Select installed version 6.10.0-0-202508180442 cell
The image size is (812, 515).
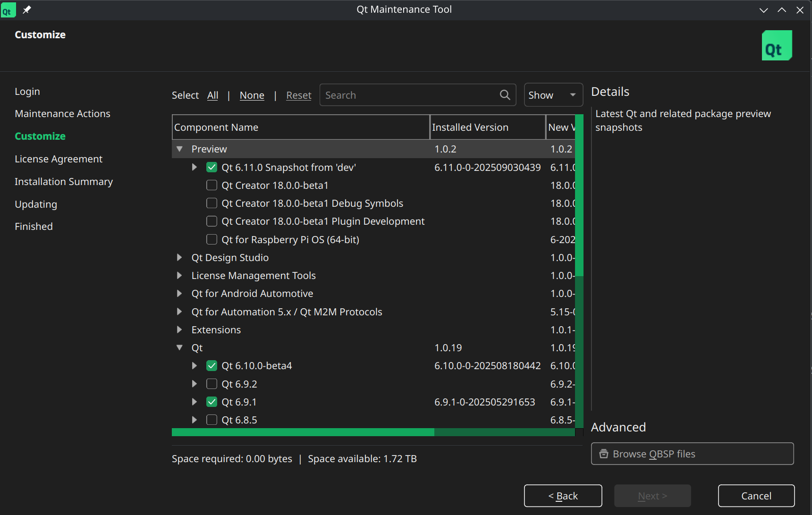coord(487,365)
